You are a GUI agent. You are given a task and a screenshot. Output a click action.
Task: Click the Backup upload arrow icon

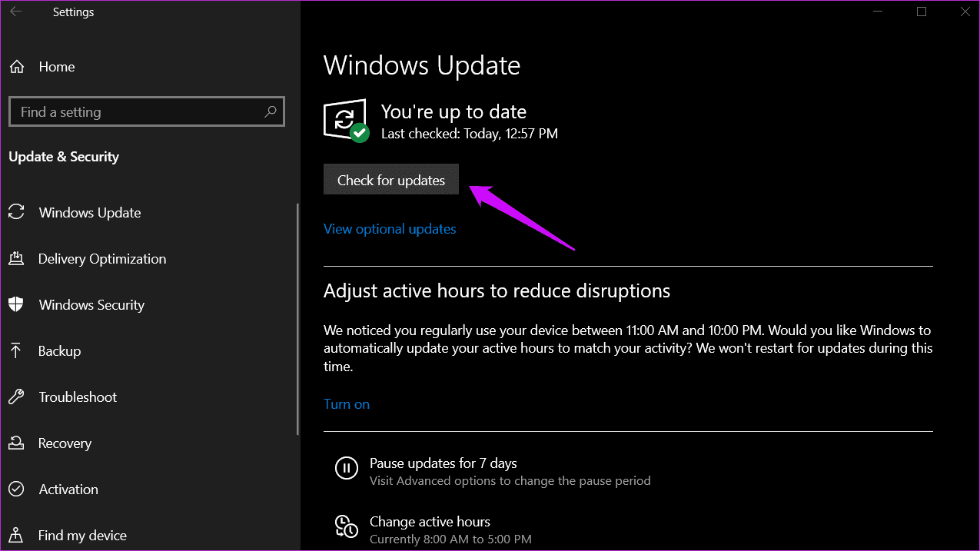click(16, 351)
